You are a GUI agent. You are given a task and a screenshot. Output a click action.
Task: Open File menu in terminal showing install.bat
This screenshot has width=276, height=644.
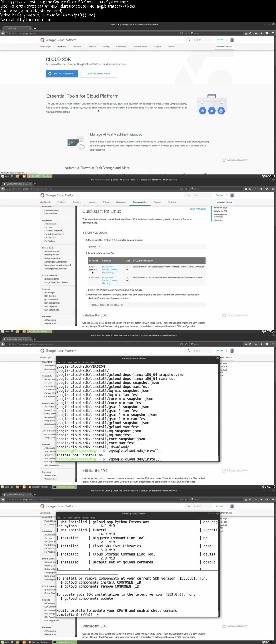click(59, 362)
